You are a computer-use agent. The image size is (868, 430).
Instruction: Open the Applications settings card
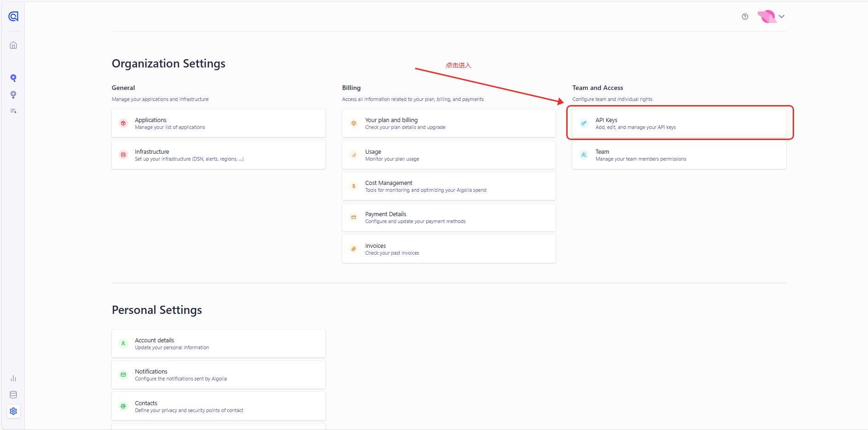[218, 123]
